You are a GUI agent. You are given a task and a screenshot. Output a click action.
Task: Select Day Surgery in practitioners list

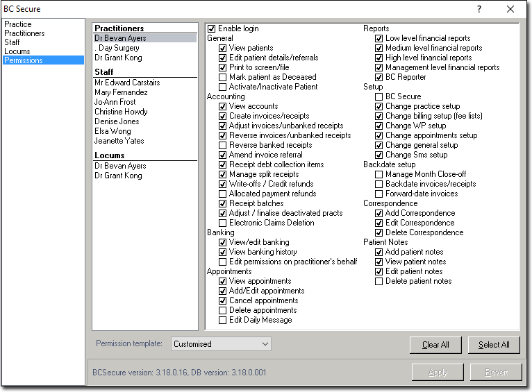pyautogui.click(x=117, y=48)
